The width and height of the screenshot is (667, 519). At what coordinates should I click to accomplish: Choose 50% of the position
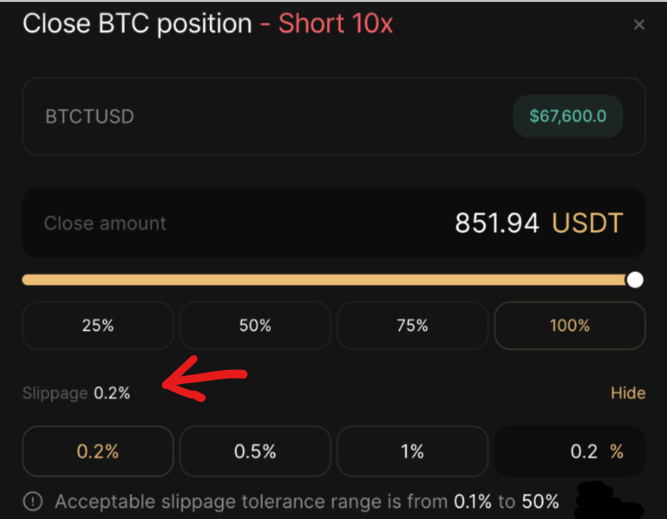[x=255, y=325]
